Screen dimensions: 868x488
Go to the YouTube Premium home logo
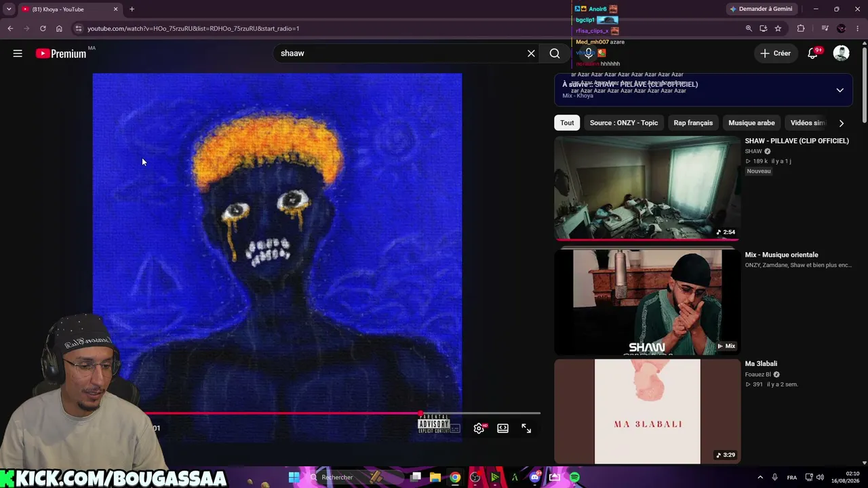[61, 54]
